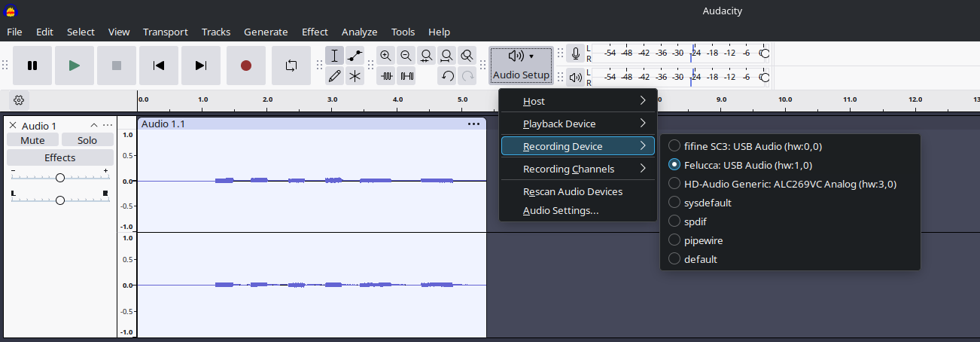Open the Audio Setup dropdown
Viewport: 980px width, 342px height.
[x=521, y=66]
